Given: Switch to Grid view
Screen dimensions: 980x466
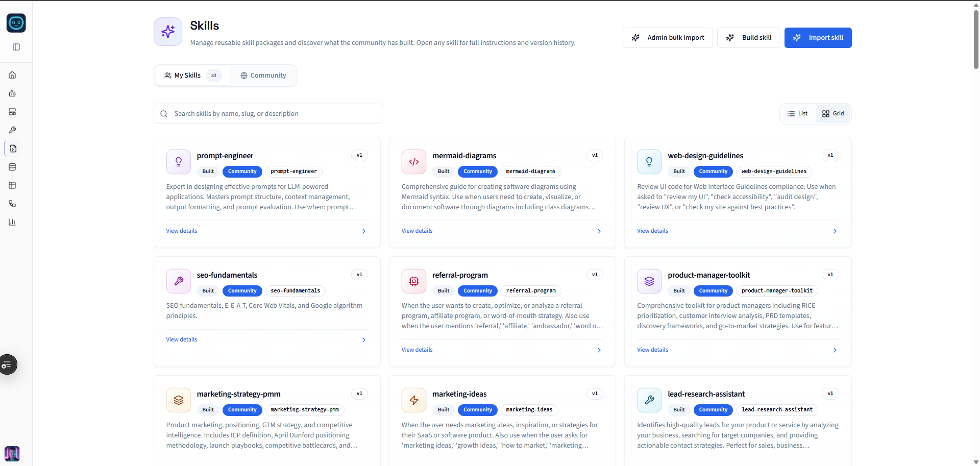Looking at the screenshot, I should pyautogui.click(x=833, y=113).
